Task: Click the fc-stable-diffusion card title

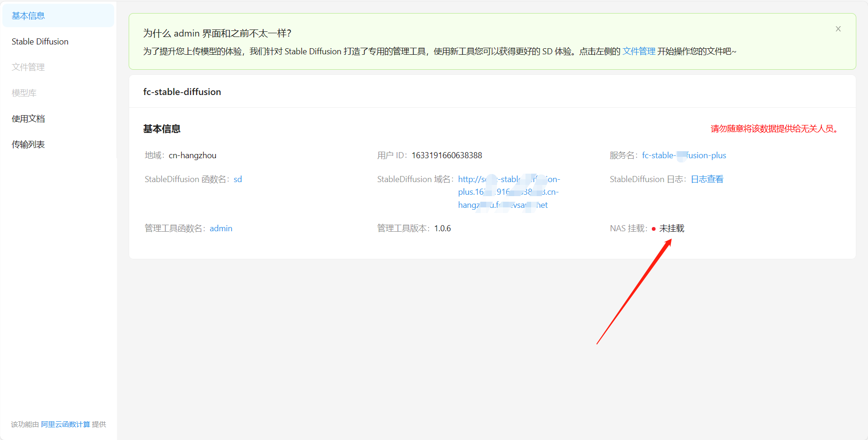Action: coord(182,92)
